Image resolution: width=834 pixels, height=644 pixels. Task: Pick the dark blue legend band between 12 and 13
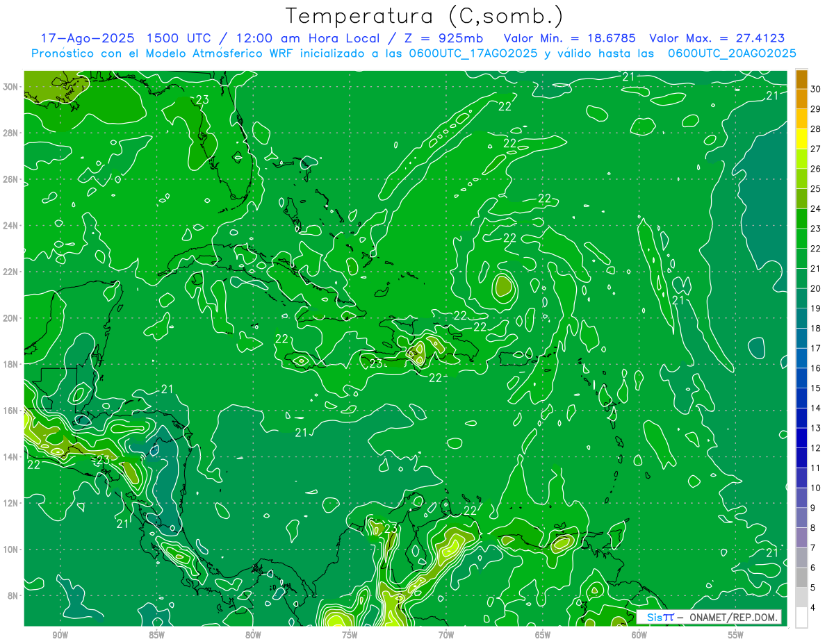[802, 438]
